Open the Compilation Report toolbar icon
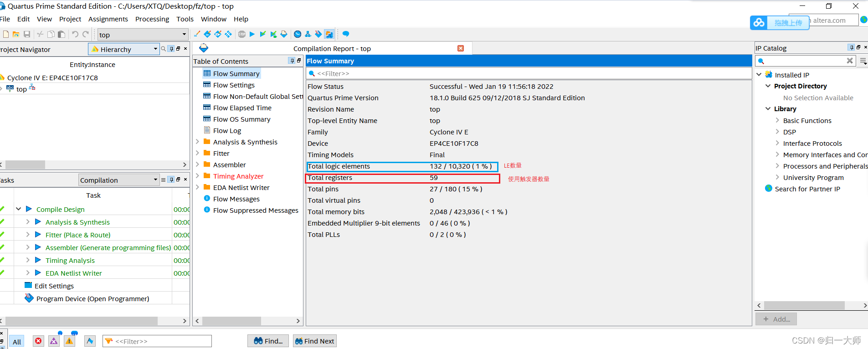The height and width of the screenshot is (349, 868). point(284,34)
